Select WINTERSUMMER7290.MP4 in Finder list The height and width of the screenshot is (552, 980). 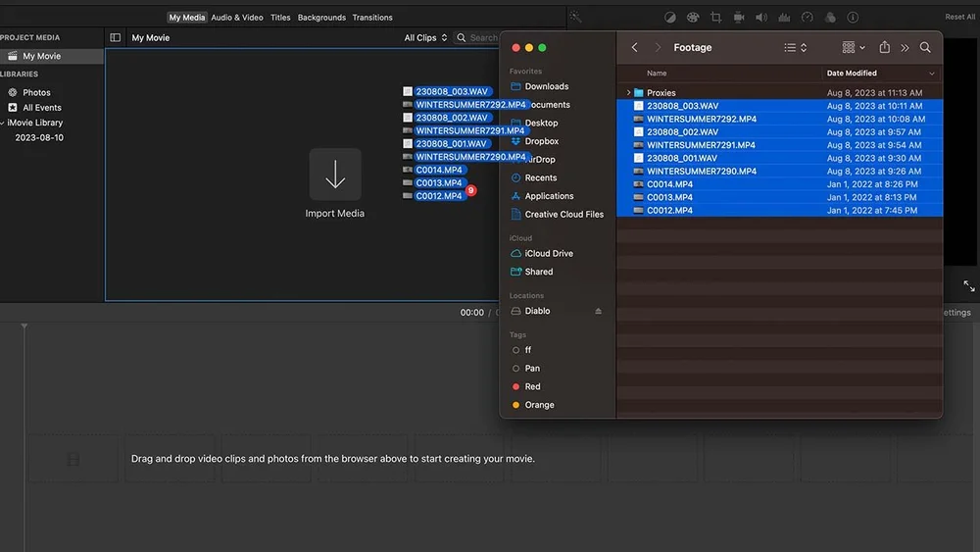779,172
